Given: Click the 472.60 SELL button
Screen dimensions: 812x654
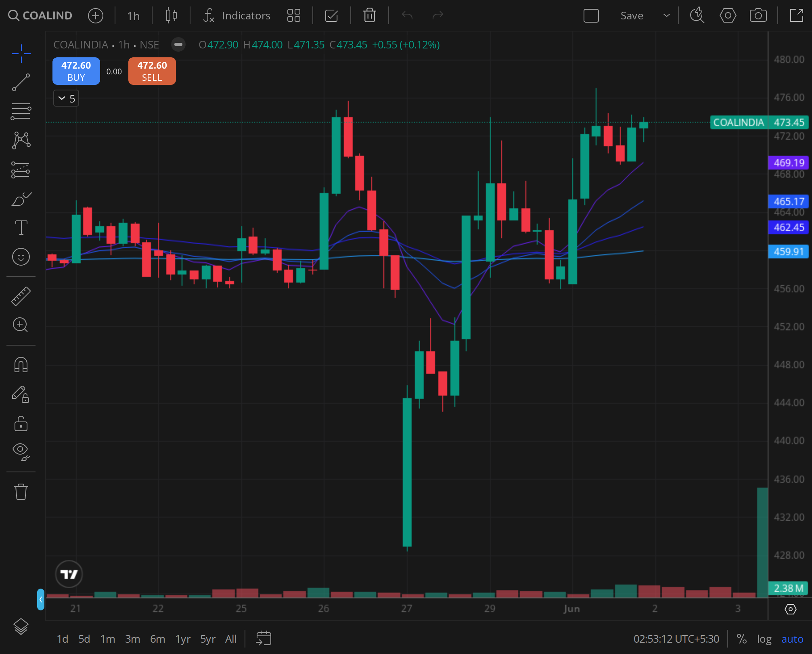Looking at the screenshot, I should [152, 71].
